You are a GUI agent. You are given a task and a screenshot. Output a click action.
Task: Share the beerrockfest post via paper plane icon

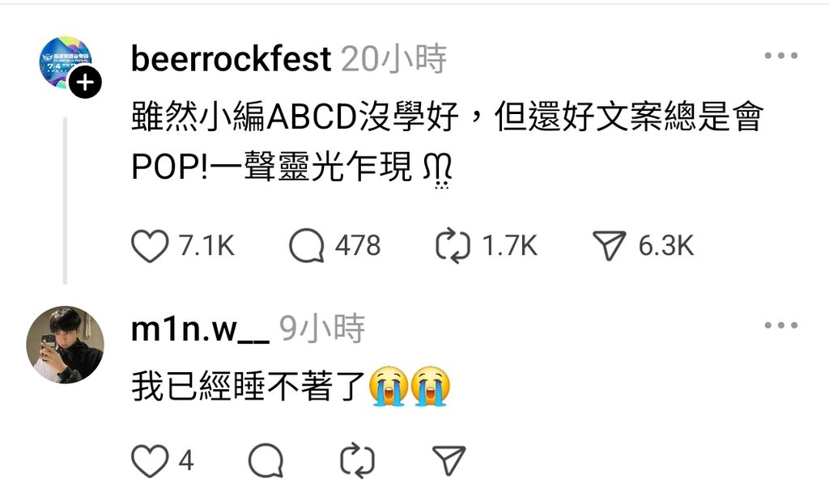tap(609, 246)
